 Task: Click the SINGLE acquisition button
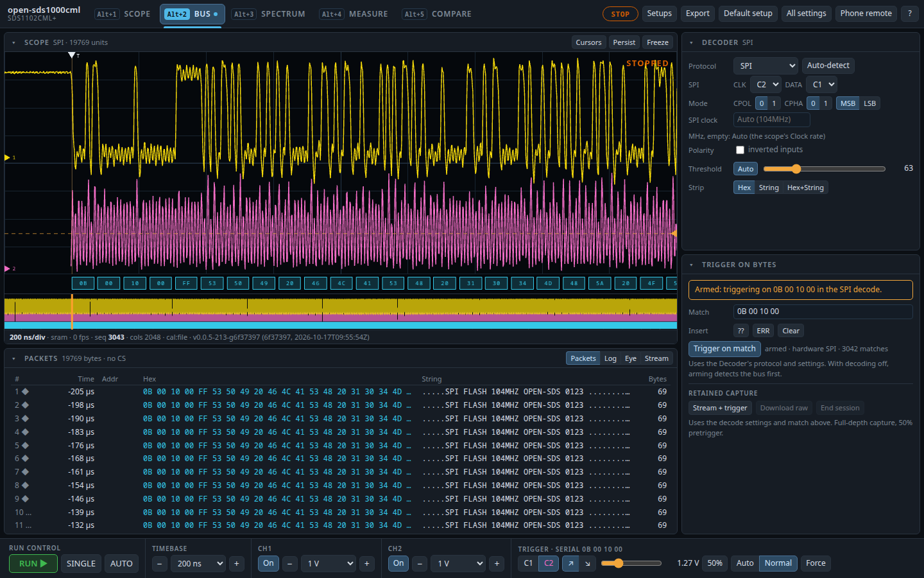pos(81,563)
